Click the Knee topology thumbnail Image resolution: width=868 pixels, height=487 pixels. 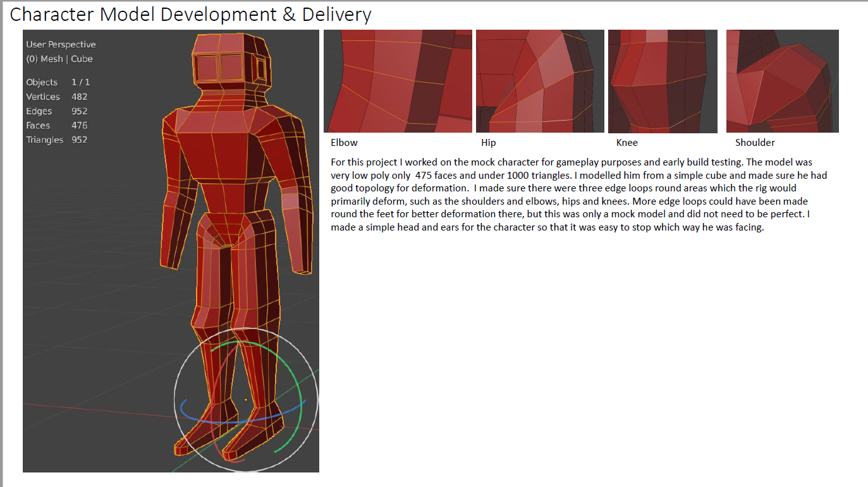click(663, 81)
